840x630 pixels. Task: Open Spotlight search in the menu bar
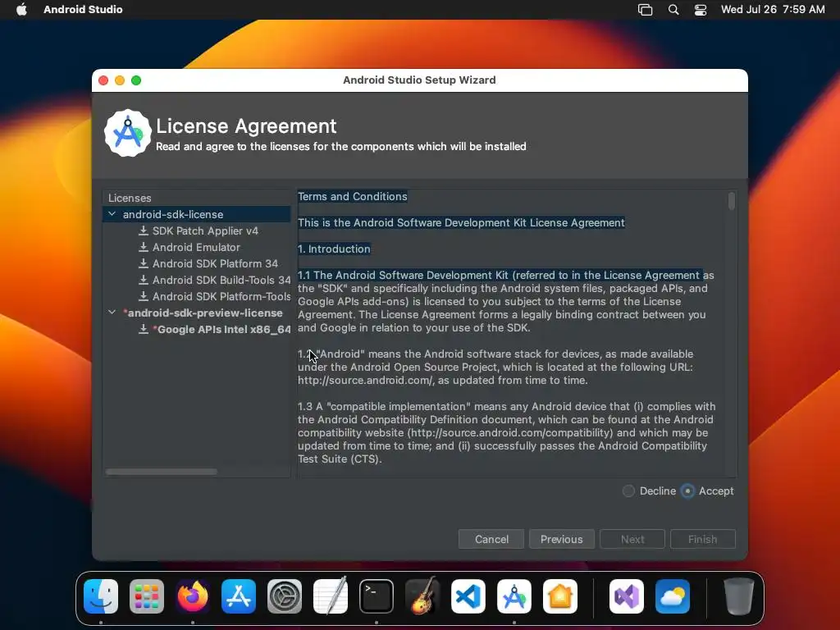click(x=673, y=10)
